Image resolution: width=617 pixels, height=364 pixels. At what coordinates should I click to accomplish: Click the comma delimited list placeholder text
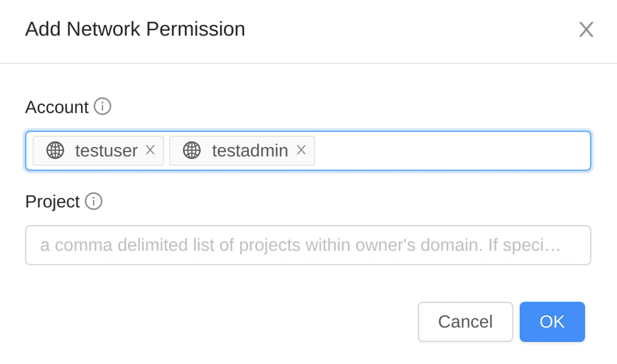301,245
